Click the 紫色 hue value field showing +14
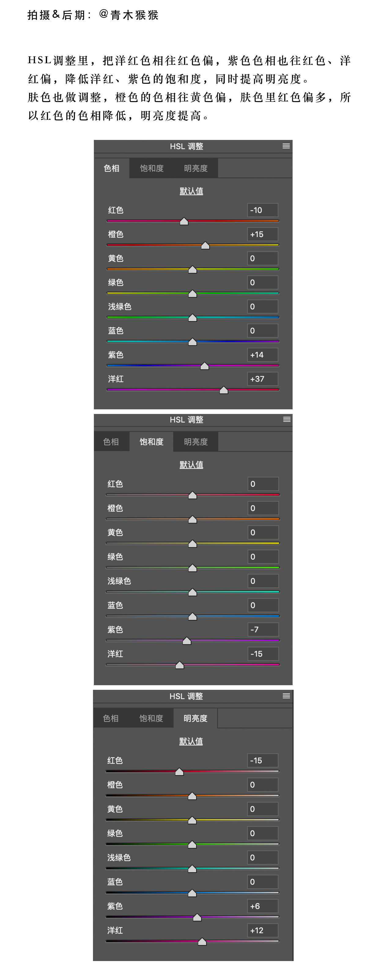The image size is (388, 980). pyautogui.click(x=262, y=355)
